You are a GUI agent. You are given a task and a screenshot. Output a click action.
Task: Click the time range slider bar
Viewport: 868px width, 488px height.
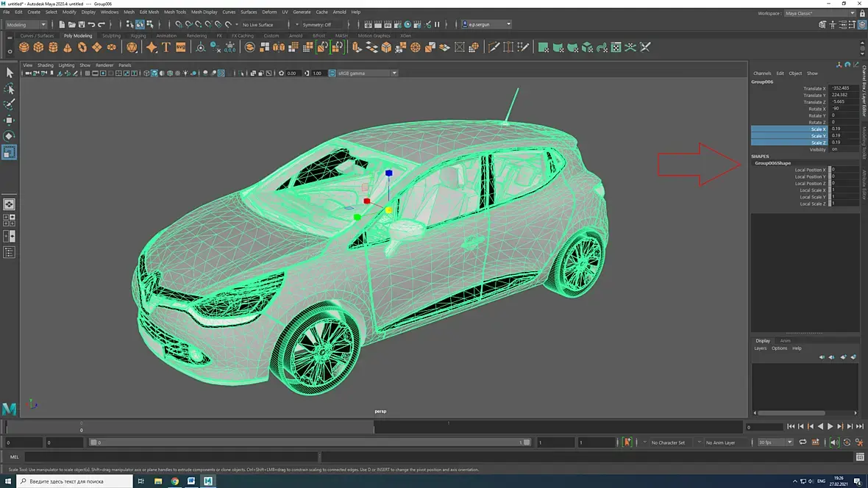[x=309, y=442]
